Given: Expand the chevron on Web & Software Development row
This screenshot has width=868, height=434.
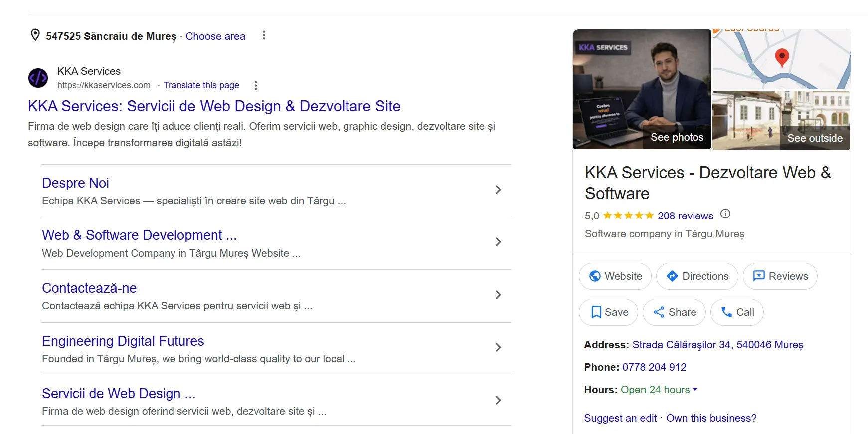Looking at the screenshot, I should click(498, 242).
